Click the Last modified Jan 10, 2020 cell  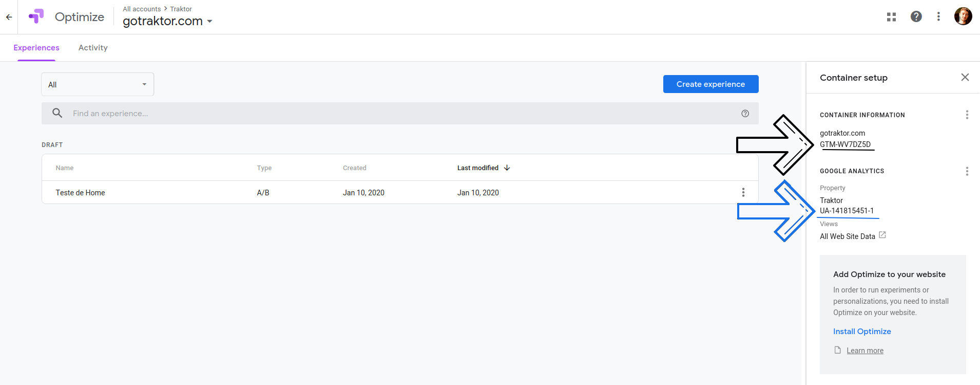coord(478,193)
